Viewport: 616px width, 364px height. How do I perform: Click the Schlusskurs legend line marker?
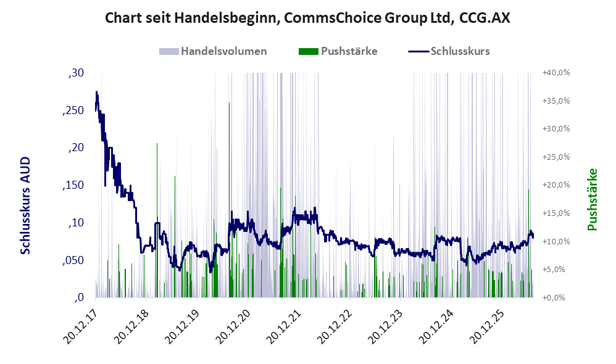(418, 51)
